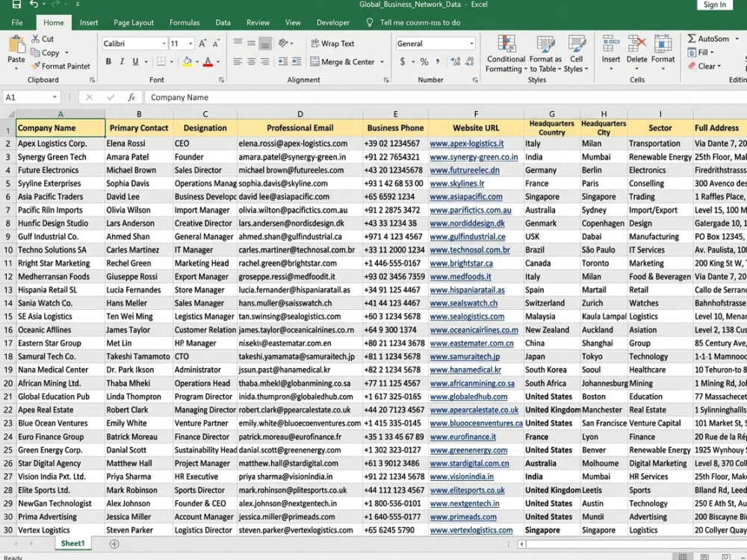The width and height of the screenshot is (747, 560).
Task: Toggle Italic formatting
Action: pyautogui.click(x=122, y=61)
